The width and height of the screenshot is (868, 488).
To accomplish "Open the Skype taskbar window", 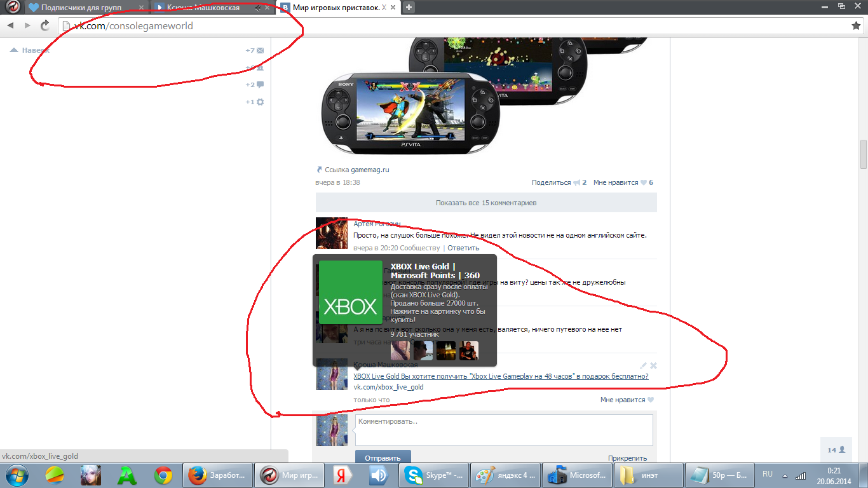I will [x=435, y=475].
